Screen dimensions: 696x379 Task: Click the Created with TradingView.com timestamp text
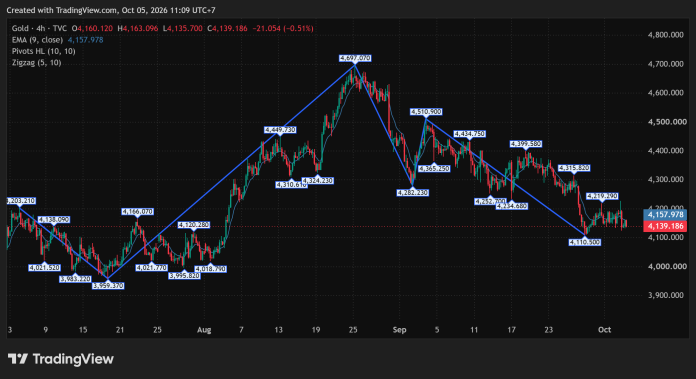[111, 10]
